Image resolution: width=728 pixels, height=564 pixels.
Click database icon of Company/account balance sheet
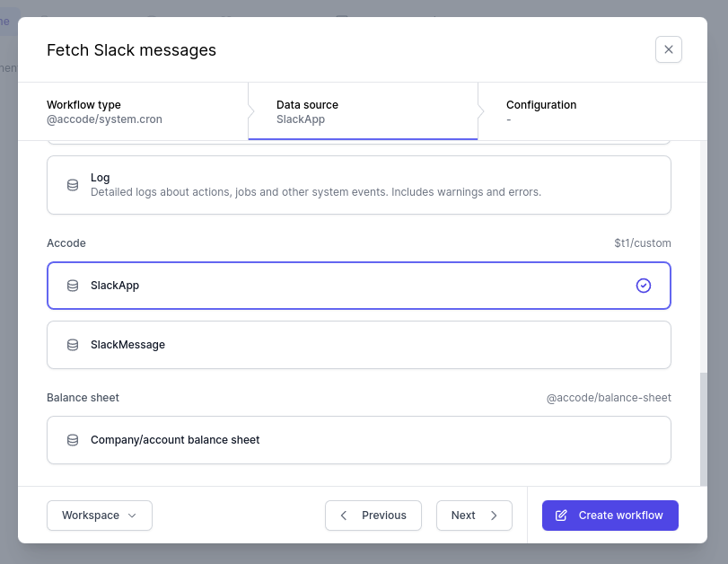click(73, 440)
